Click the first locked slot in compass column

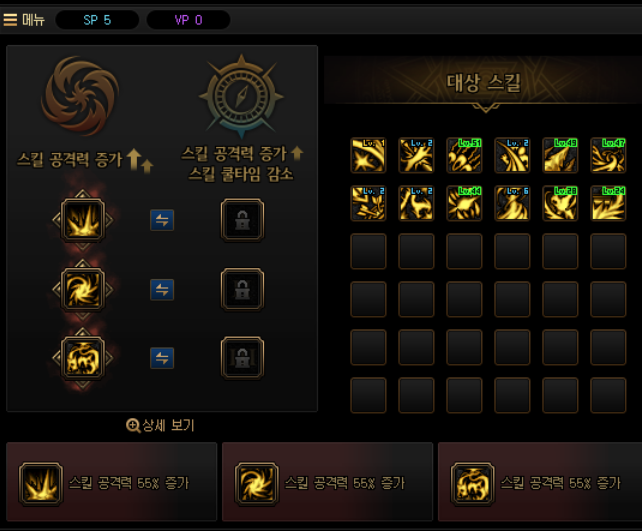[x=242, y=220]
